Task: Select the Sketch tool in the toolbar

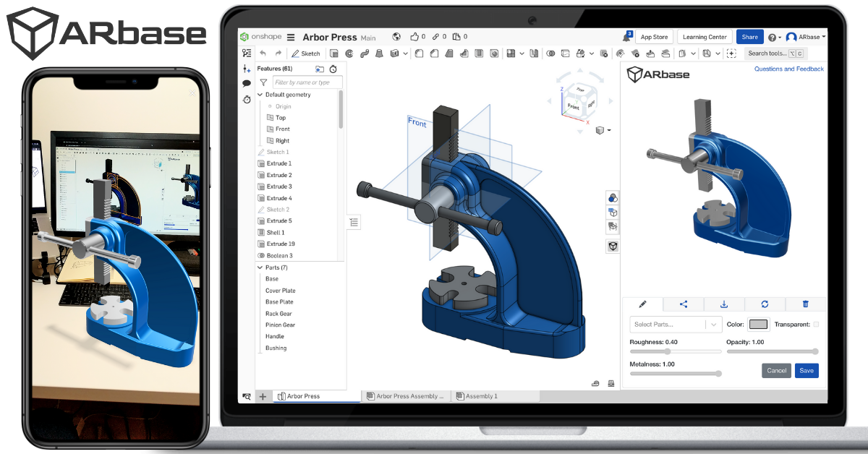Action: pos(306,53)
